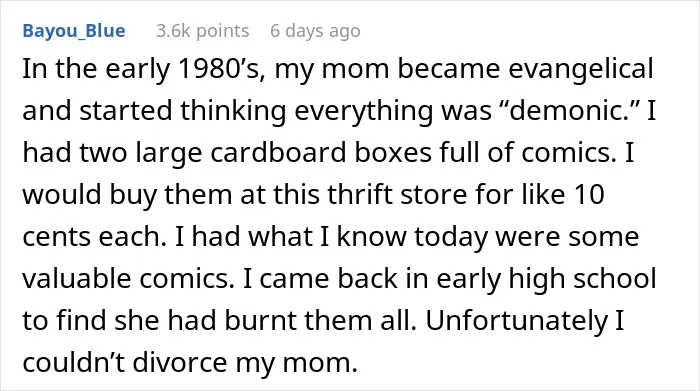Click the words cardboard boxes

[x=321, y=153]
